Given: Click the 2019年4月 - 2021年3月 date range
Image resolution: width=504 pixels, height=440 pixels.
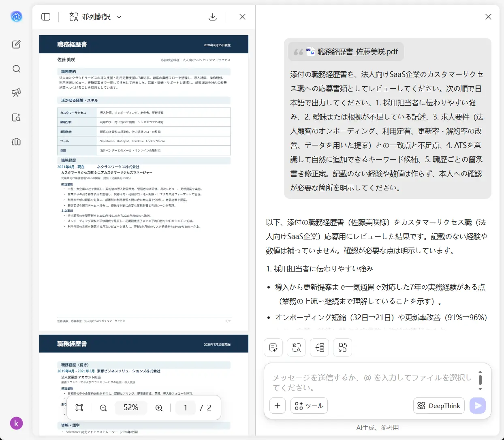Looking at the screenshot, I should (76, 371).
